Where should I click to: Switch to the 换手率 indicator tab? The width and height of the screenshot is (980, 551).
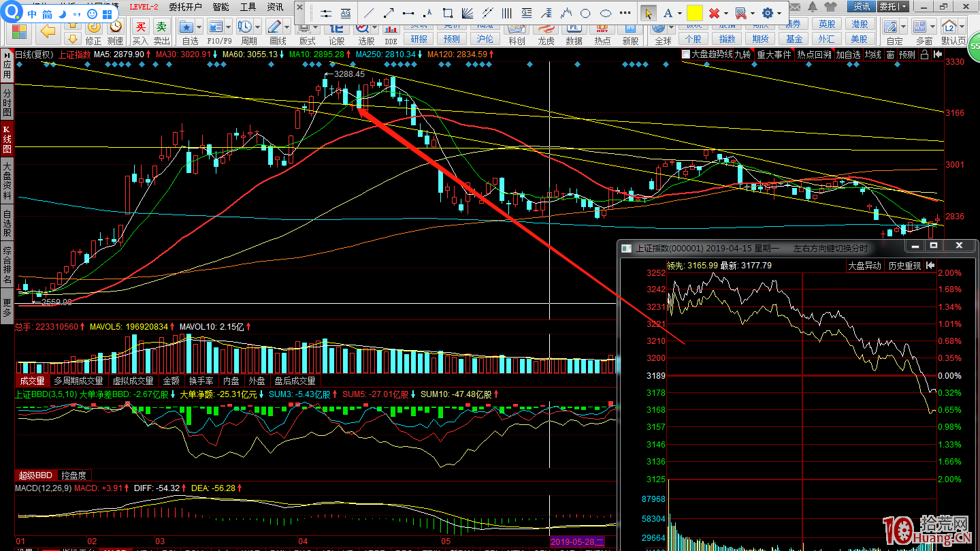pyautogui.click(x=202, y=381)
